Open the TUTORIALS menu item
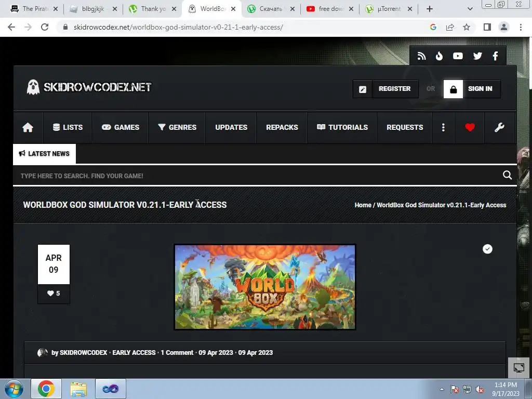The image size is (532, 399). pos(342,128)
